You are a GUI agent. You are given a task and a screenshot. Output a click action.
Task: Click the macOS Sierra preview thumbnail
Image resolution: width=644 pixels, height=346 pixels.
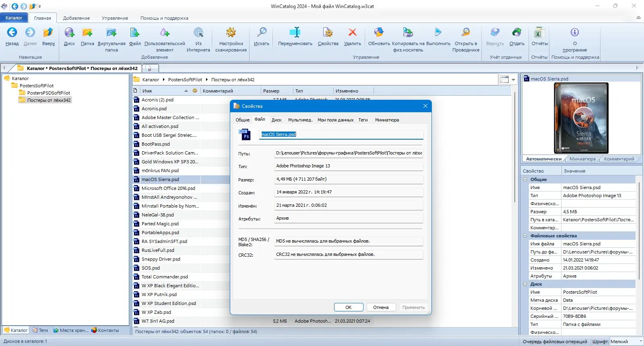(x=581, y=118)
